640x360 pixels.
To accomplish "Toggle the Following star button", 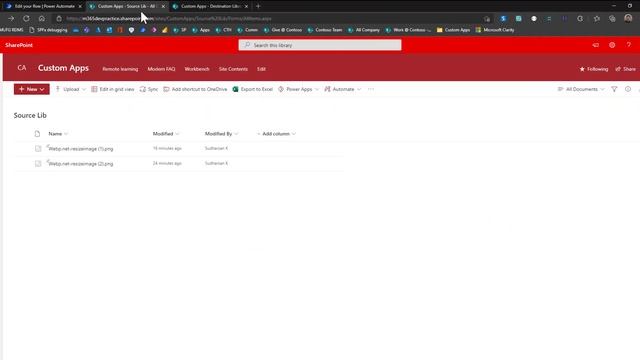I will pos(593,69).
